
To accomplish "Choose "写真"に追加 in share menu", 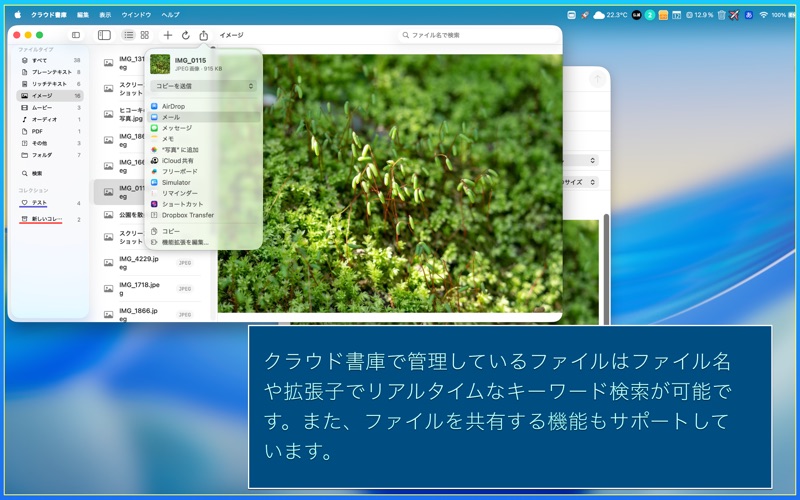I will 204,149.
